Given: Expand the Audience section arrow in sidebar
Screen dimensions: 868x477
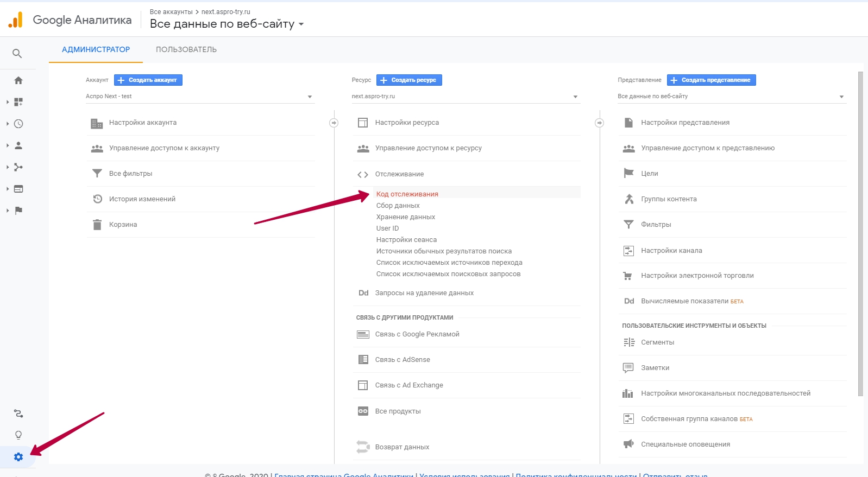Looking at the screenshot, I should click(8, 145).
